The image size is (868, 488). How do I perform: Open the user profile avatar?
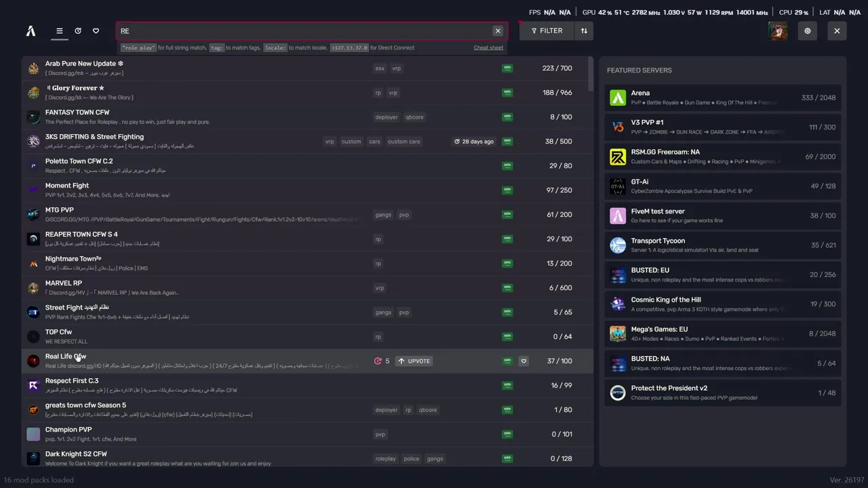pyautogui.click(x=778, y=30)
